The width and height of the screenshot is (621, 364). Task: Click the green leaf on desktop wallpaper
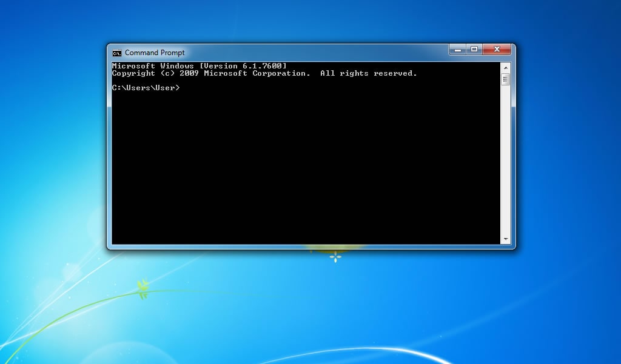[x=143, y=288]
